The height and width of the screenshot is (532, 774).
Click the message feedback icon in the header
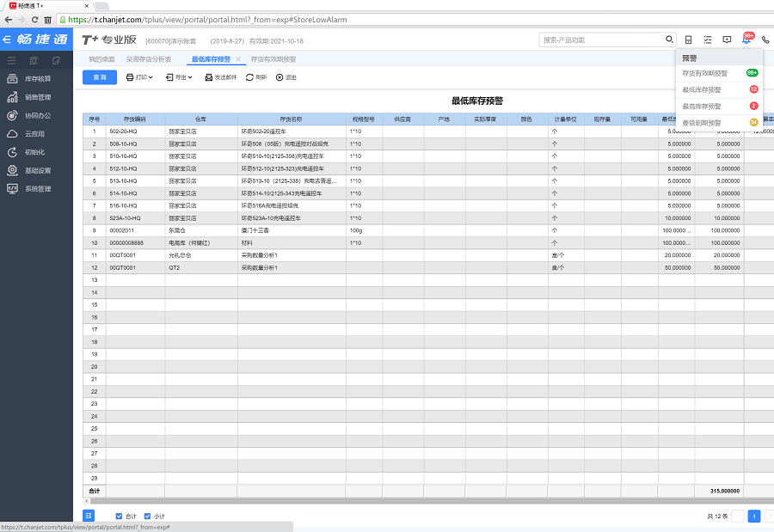(727, 40)
